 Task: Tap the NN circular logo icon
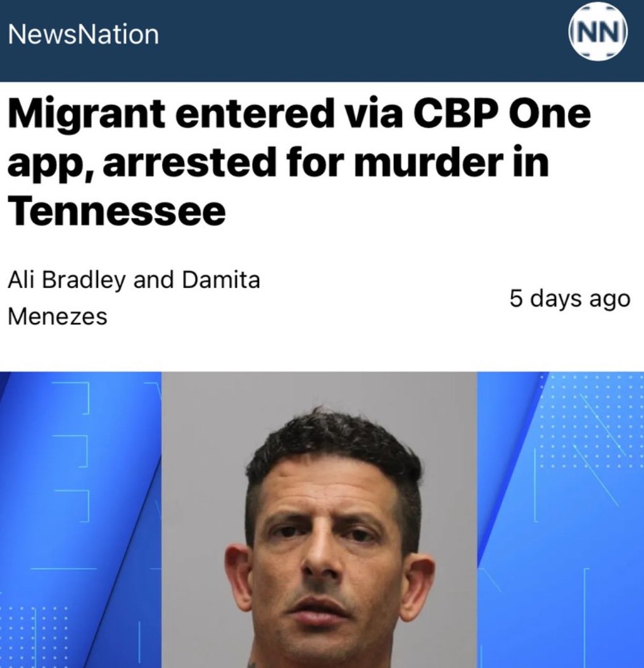[x=598, y=32]
